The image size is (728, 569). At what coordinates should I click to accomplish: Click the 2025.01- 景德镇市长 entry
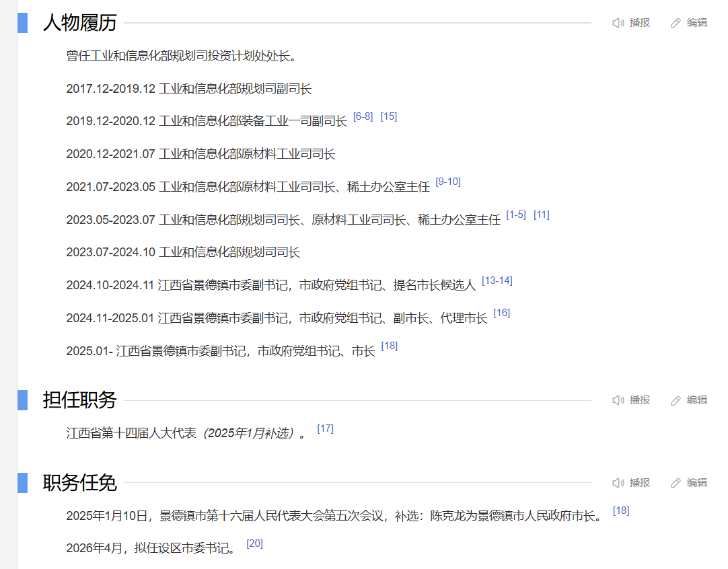221,351
